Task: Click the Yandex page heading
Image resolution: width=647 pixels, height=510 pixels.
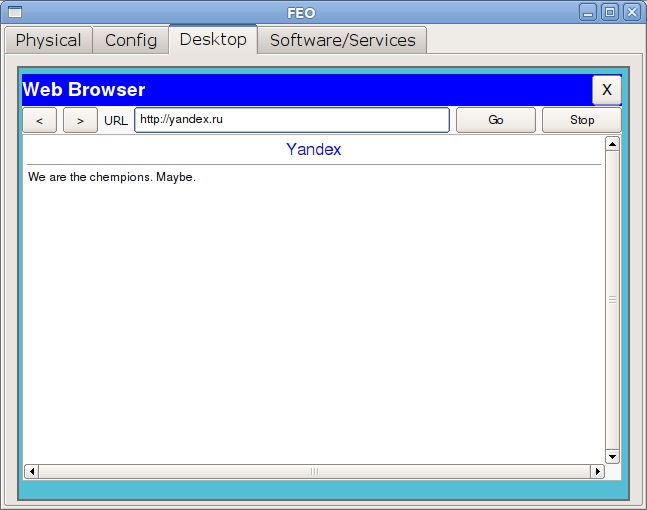Action: click(313, 149)
